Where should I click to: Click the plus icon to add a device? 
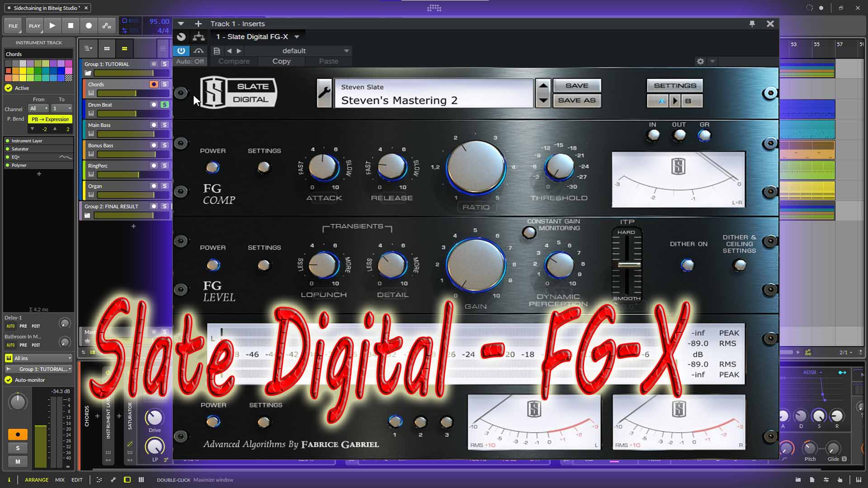click(x=198, y=23)
